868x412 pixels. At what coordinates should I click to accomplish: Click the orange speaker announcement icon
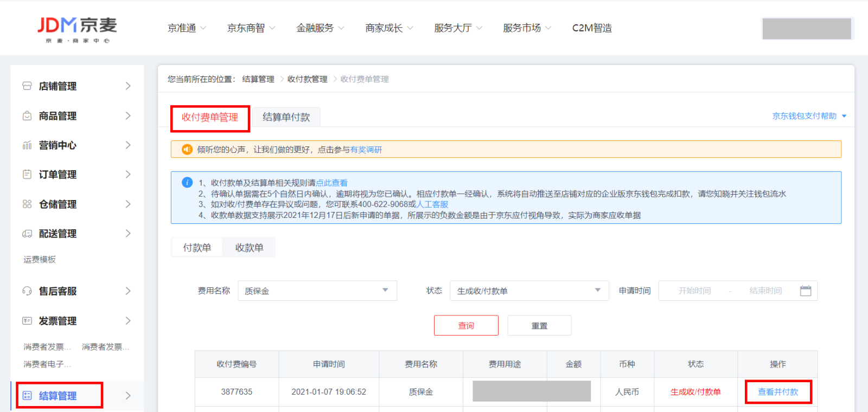[187, 149]
